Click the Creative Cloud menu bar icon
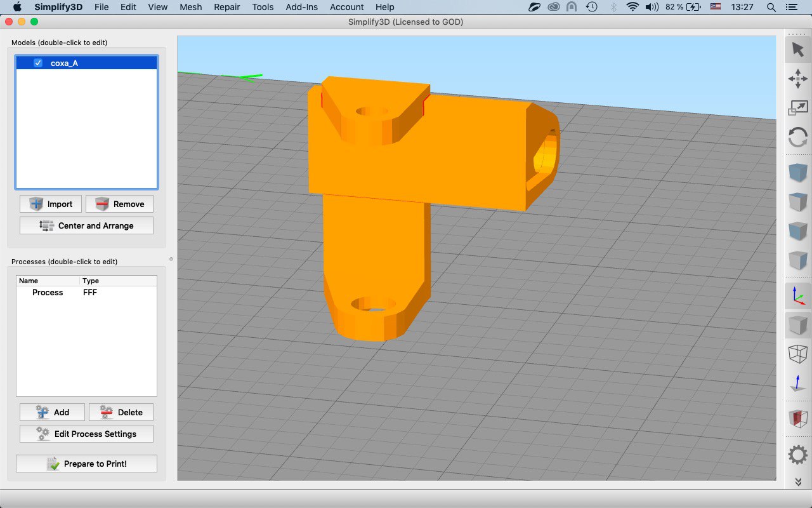The height and width of the screenshot is (508, 812). 553,7
